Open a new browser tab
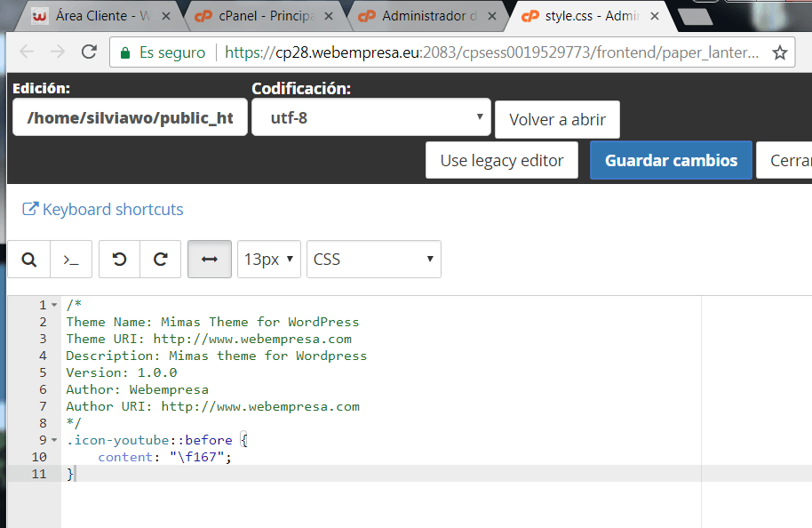Viewport: 812px width, 528px height. pos(695,17)
